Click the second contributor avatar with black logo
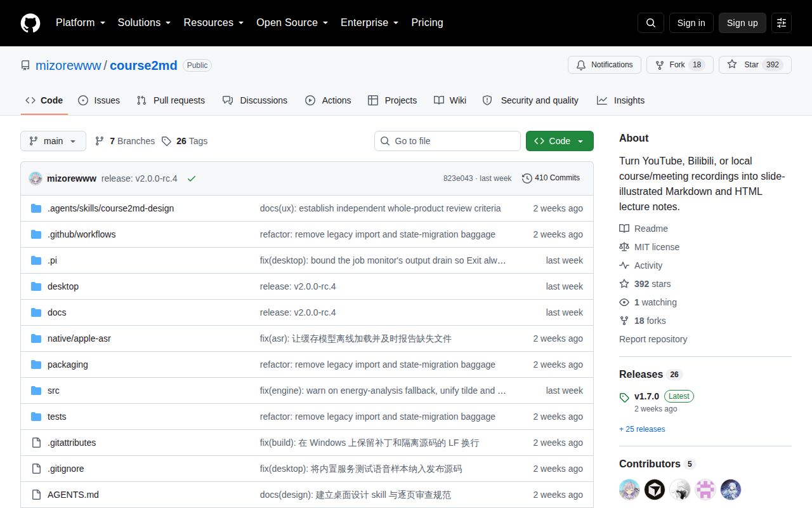The width and height of the screenshot is (812, 508). [x=655, y=490]
